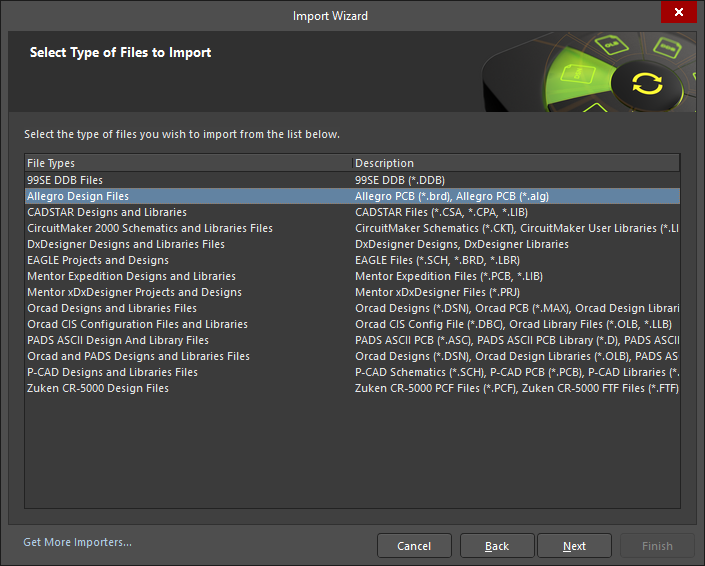Choose CADSTAR Designs and Libraries
The width and height of the screenshot is (705, 566).
coord(352,212)
